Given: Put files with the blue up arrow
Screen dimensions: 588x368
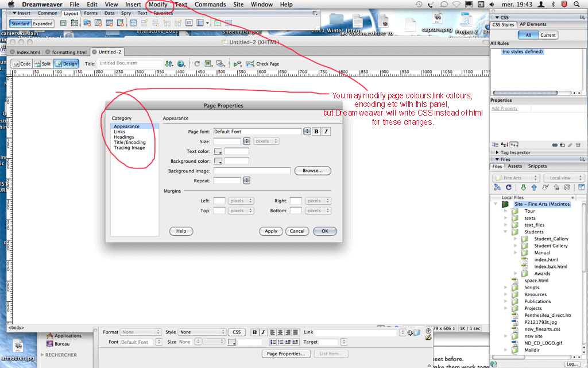Looking at the screenshot, I should point(534,187).
